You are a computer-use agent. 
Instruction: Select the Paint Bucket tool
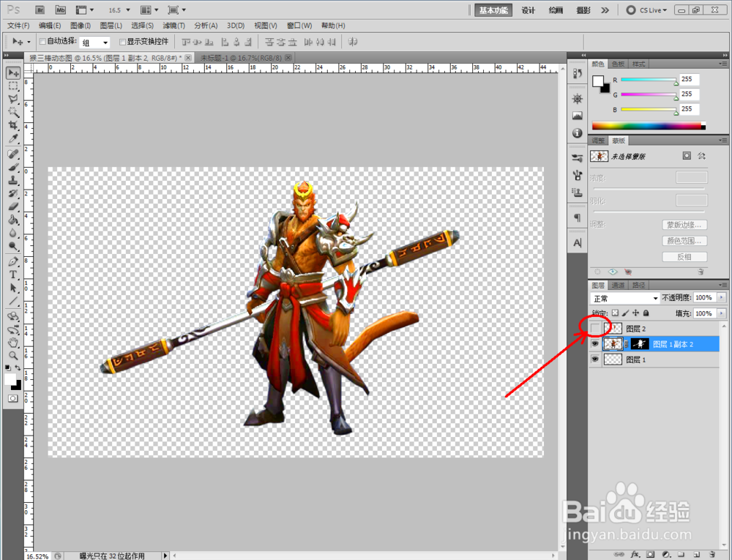coord(13,220)
